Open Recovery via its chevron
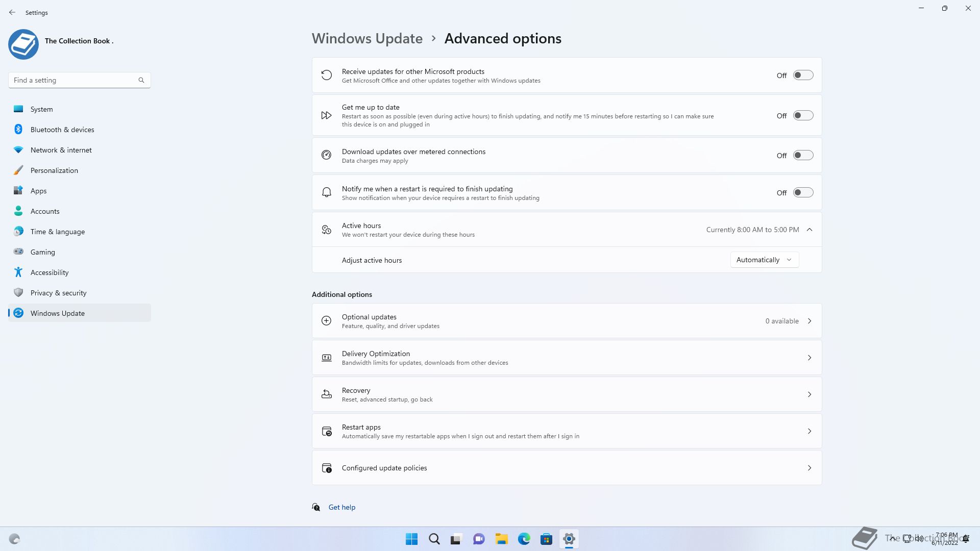The image size is (980, 551). [810, 394]
